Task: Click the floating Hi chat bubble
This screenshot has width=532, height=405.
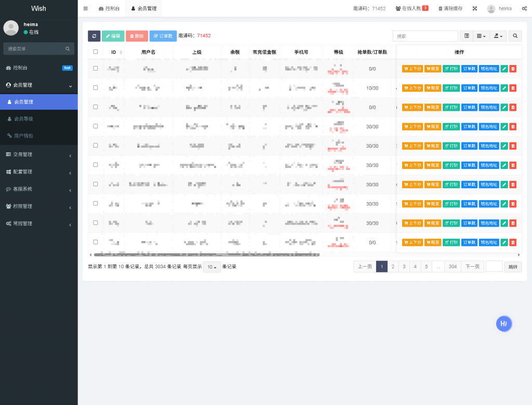Action: point(503,323)
